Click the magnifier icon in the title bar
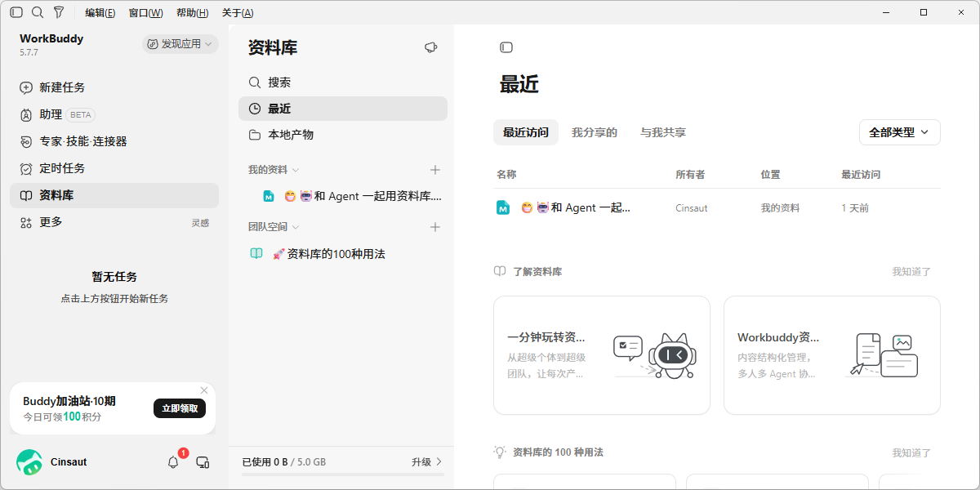The height and width of the screenshot is (490, 980). [x=38, y=12]
